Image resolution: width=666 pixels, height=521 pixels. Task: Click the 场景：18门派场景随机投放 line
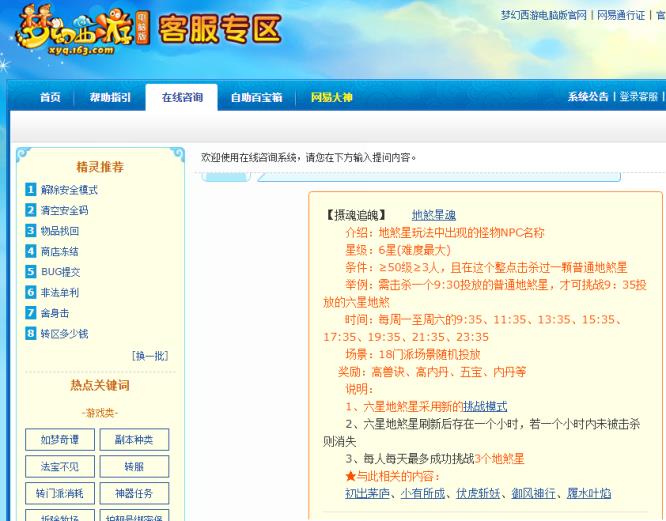[x=413, y=355]
